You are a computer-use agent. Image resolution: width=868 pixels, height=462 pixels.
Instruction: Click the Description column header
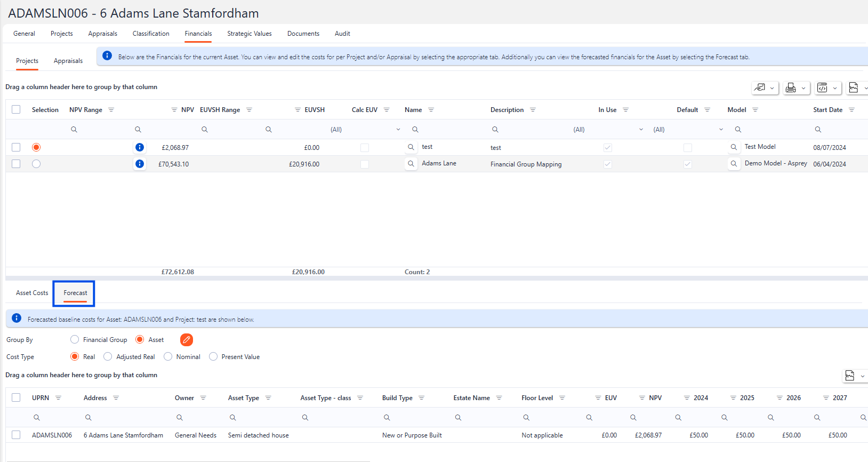pos(507,110)
